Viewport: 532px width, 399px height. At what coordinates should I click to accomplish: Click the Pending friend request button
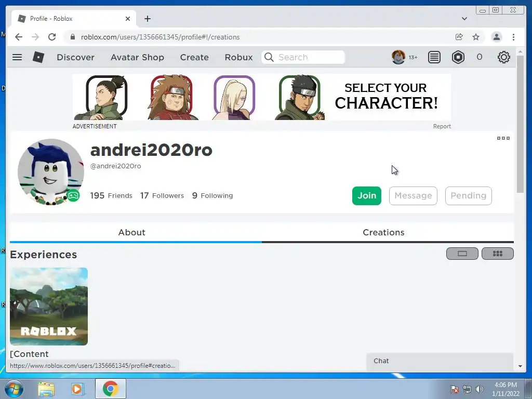point(468,196)
